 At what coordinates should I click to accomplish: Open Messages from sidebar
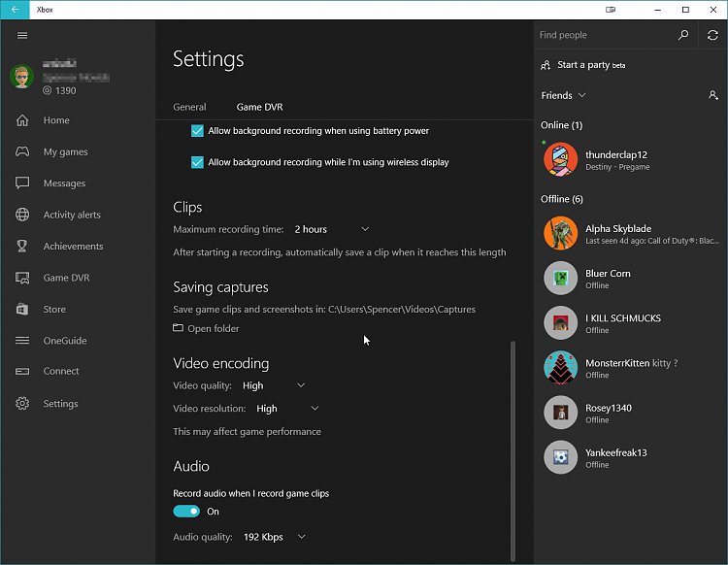coord(64,183)
